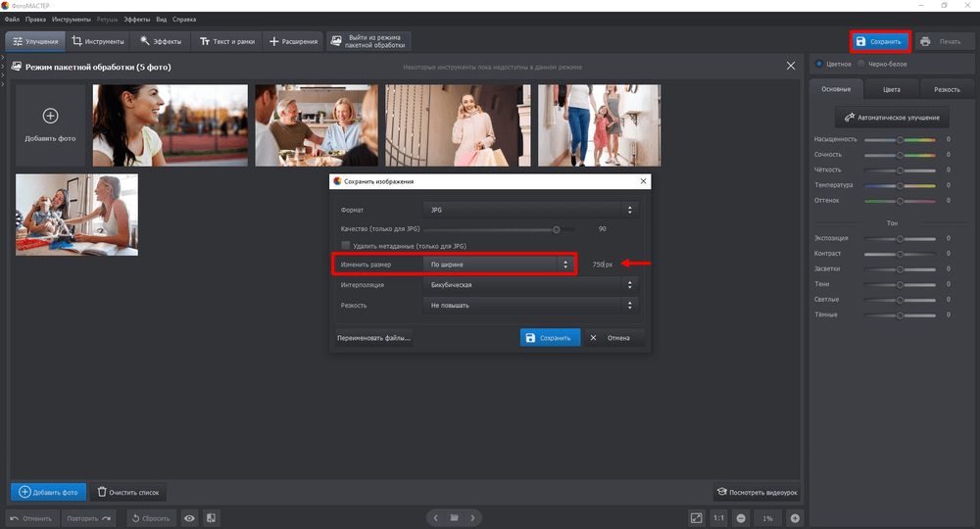The height and width of the screenshot is (529, 980).
Task: Click the eye preview icon in bottom toolbar
Action: 189,518
